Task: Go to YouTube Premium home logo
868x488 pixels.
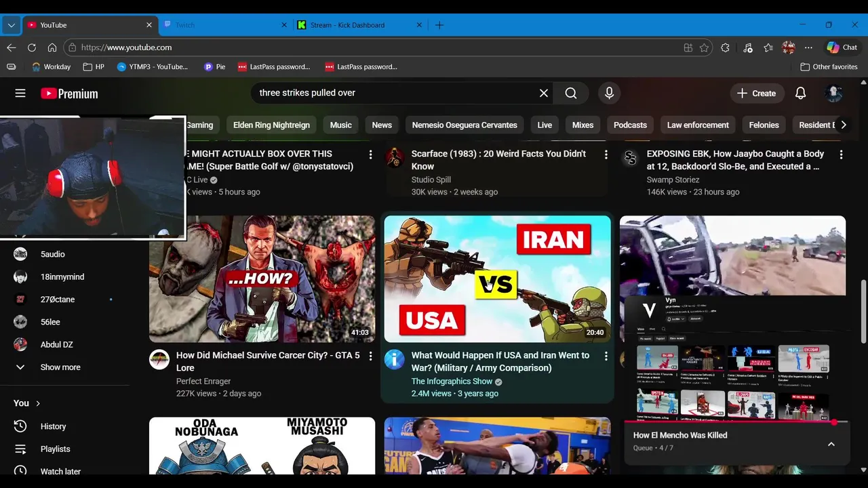Action: click(x=69, y=94)
